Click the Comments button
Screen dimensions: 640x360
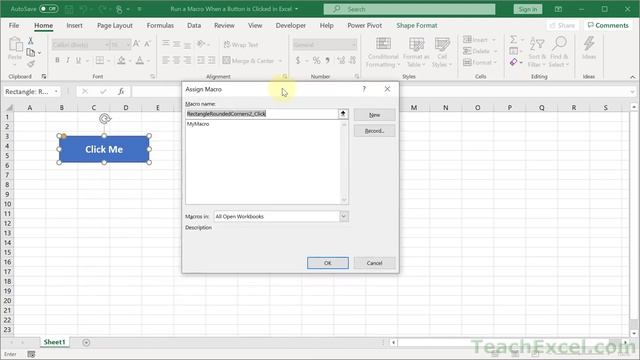coord(608,25)
